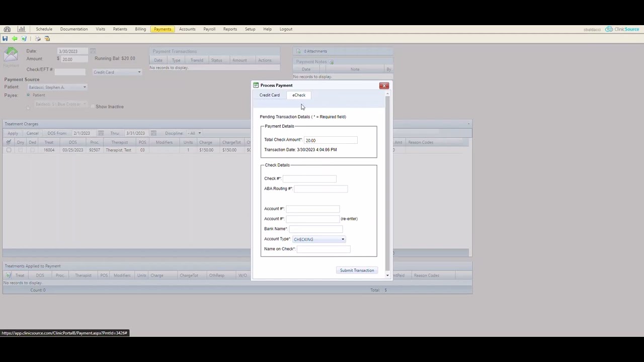The image size is (644, 362).
Task: Open the Payroll menu
Action: click(209, 29)
